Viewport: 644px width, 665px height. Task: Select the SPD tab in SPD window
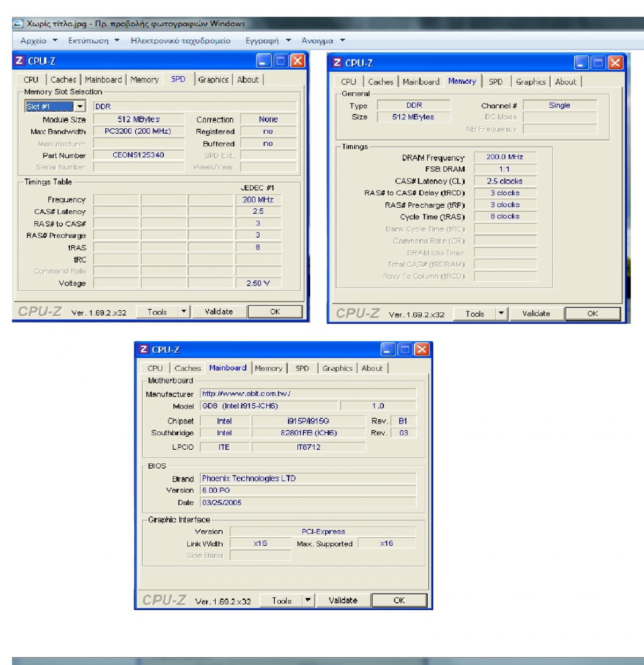(178, 79)
